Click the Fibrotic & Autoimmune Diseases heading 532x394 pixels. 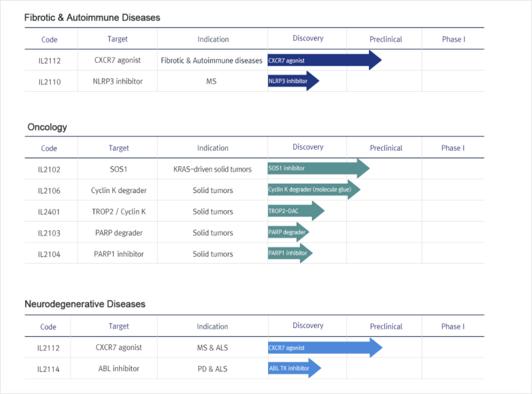(92, 17)
